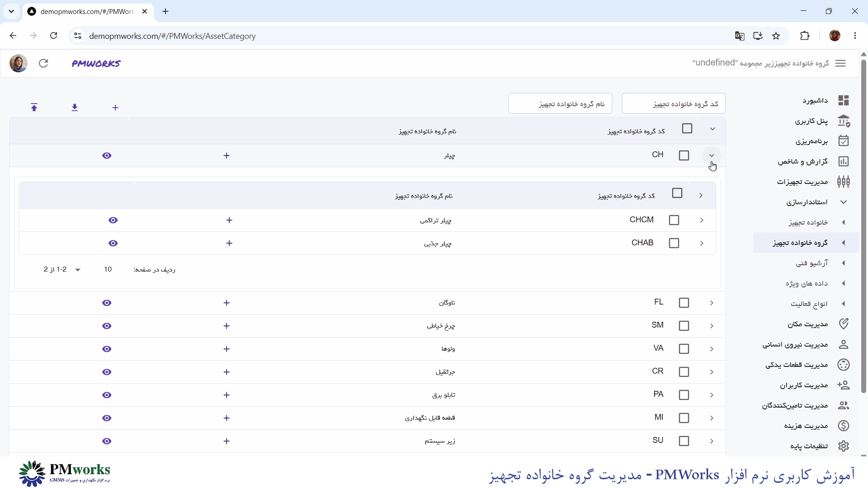View details with the eye icon in the چیلر جذبی row

tap(113, 243)
